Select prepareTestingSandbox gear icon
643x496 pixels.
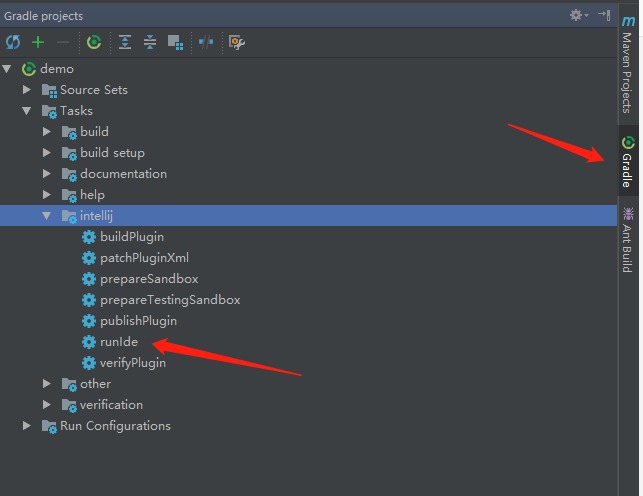(x=89, y=300)
